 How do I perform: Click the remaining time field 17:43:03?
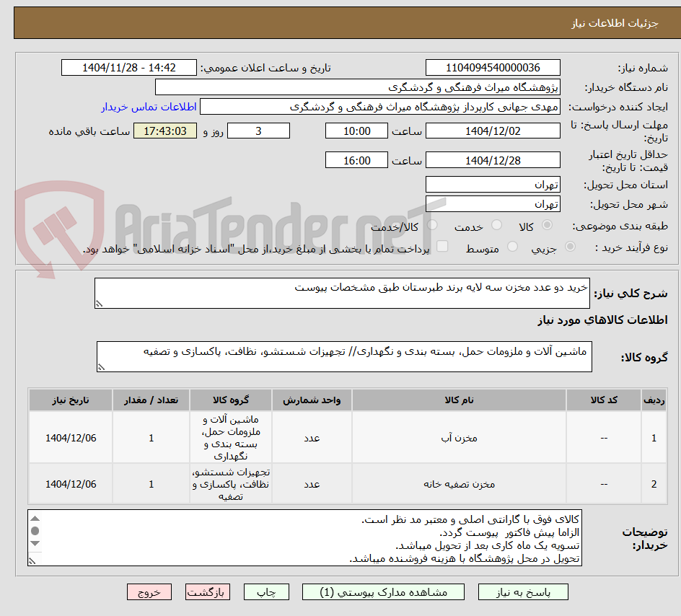click(165, 131)
